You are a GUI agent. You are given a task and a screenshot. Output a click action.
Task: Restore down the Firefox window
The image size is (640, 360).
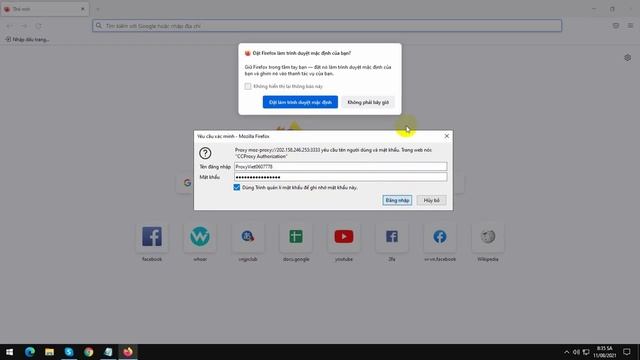[x=612, y=9]
